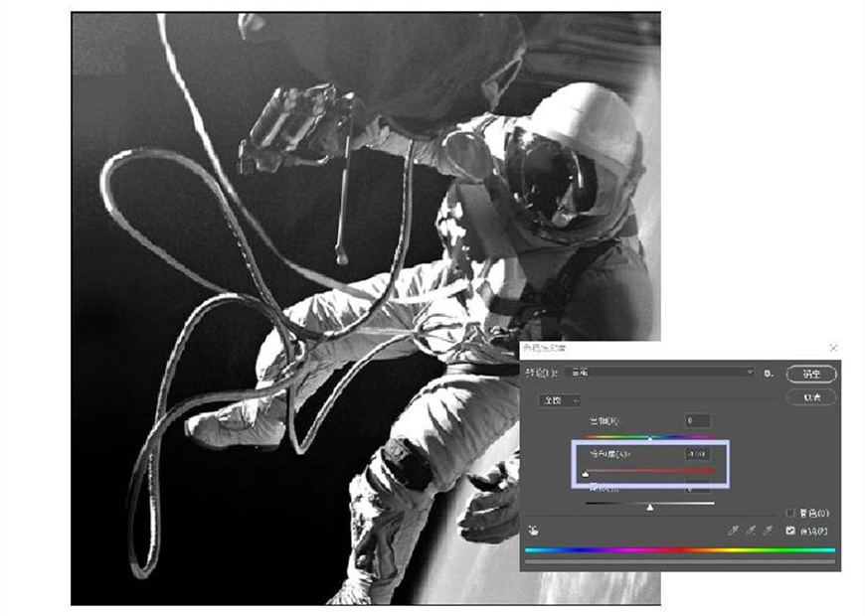Click the rainbow color bar at dialog bottom
The width and height of the screenshot is (865, 616).
(x=680, y=549)
